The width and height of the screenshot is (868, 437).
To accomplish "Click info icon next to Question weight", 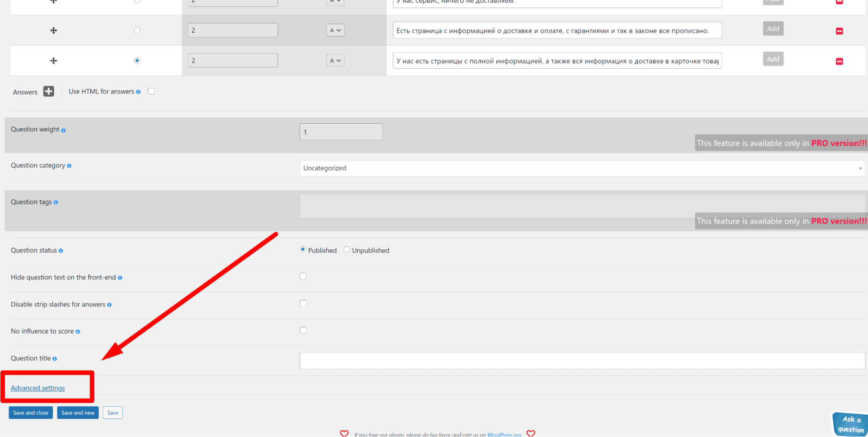I will [63, 130].
